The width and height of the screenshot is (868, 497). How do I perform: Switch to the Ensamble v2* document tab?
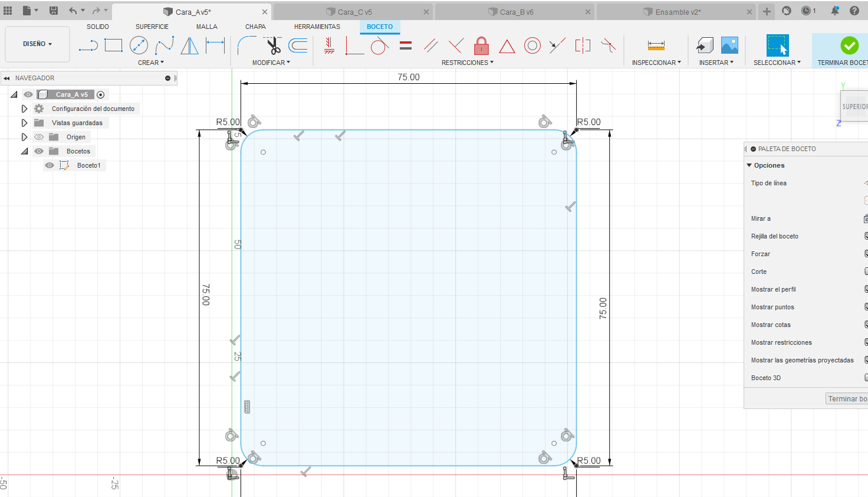click(676, 12)
